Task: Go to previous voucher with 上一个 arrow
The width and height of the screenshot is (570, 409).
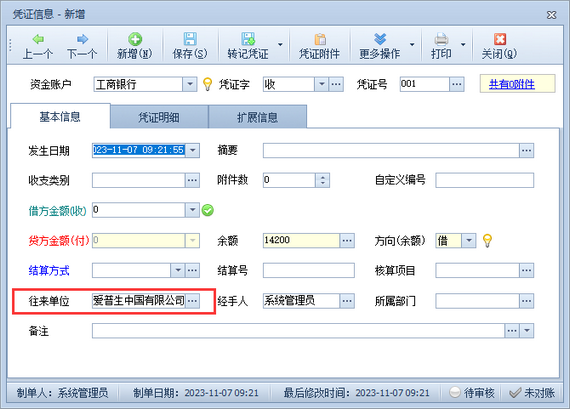Action: pyautogui.click(x=38, y=39)
